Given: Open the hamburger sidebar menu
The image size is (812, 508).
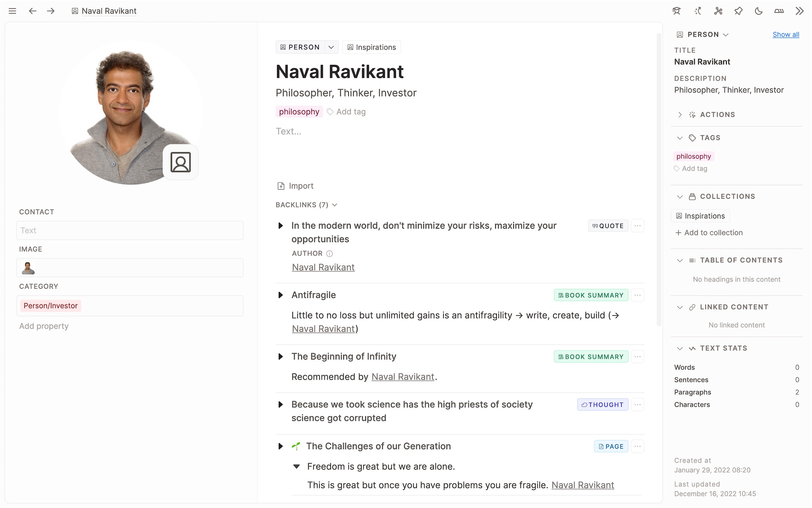Looking at the screenshot, I should click(x=12, y=11).
